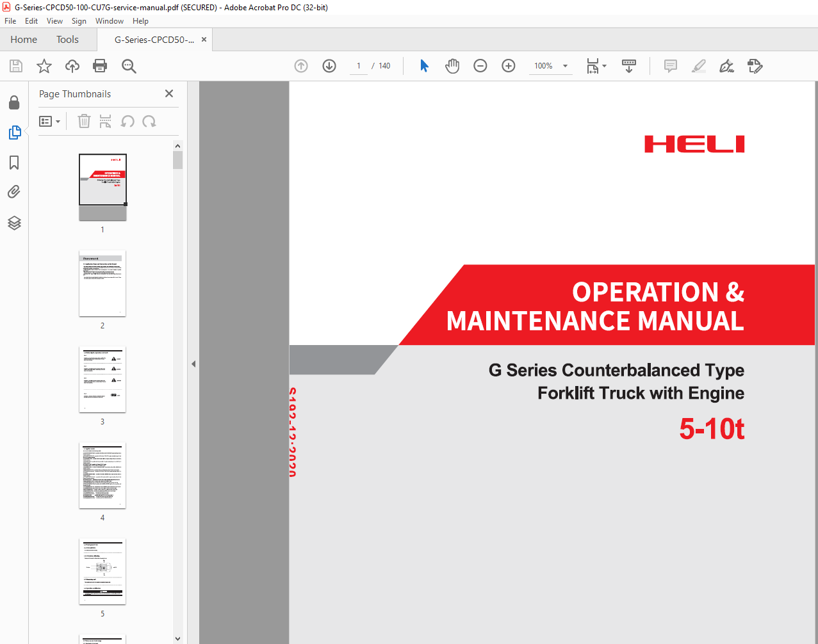This screenshot has height=644, width=818.
Task: Select the arrow selection tool
Action: coord(424,66)
